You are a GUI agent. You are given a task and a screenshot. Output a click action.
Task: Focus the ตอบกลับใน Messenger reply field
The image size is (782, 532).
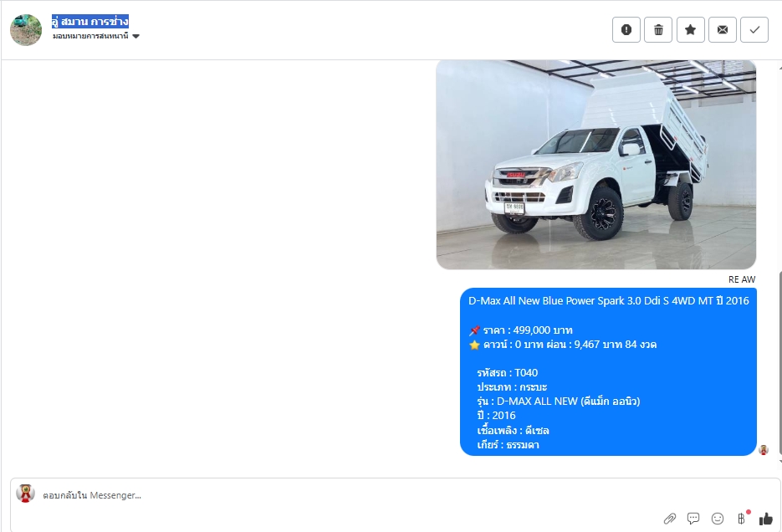click(349, 495)
